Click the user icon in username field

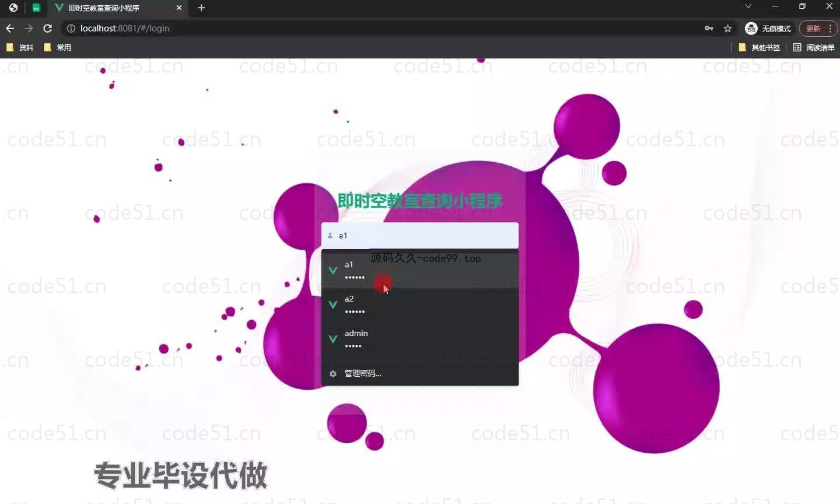point(330,236)
